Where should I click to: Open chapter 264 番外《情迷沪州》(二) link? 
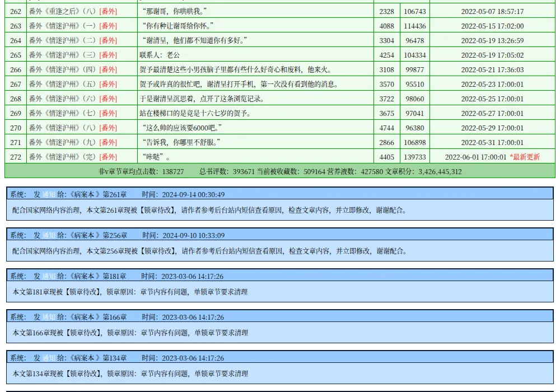[63, 41]
